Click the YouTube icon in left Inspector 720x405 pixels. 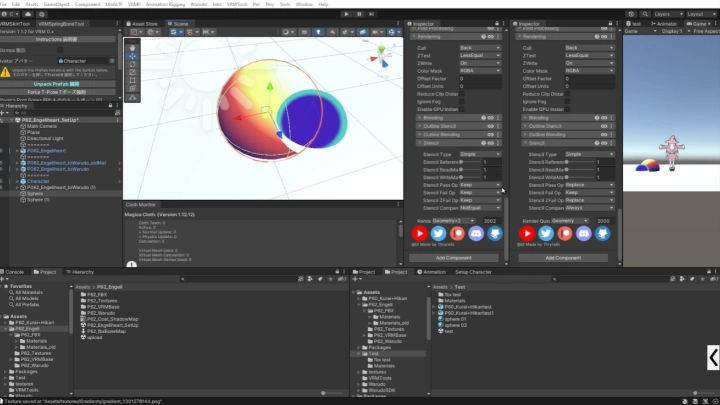pyautogui.click(x=420, y=233)
